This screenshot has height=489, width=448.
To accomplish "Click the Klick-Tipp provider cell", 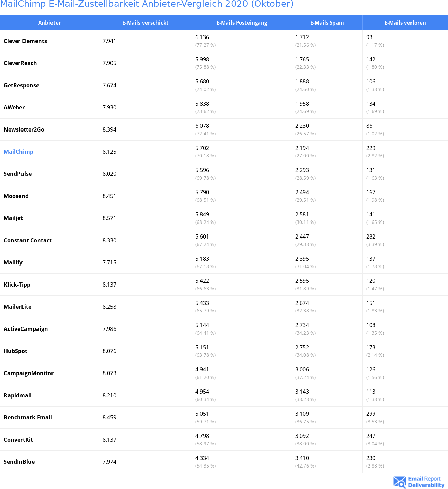I will pyautogui.click(x=17, y=285).
